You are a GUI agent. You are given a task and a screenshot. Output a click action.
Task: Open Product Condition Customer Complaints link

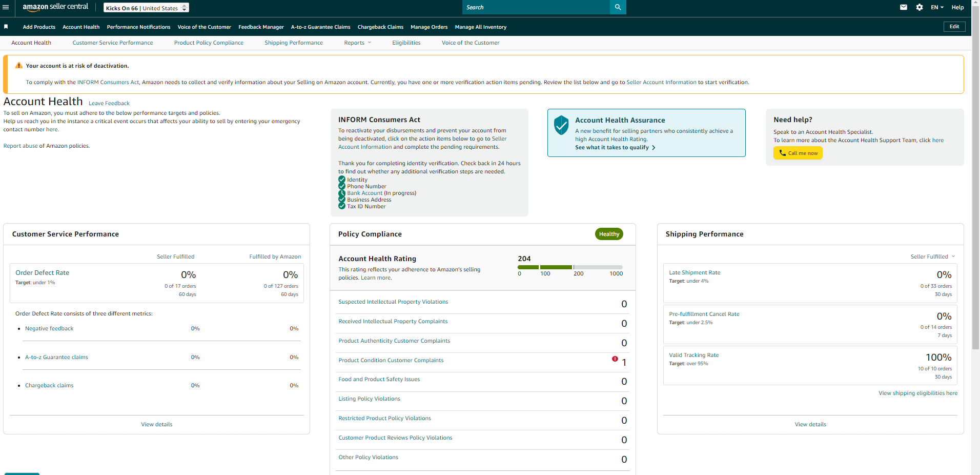[391, 360]
